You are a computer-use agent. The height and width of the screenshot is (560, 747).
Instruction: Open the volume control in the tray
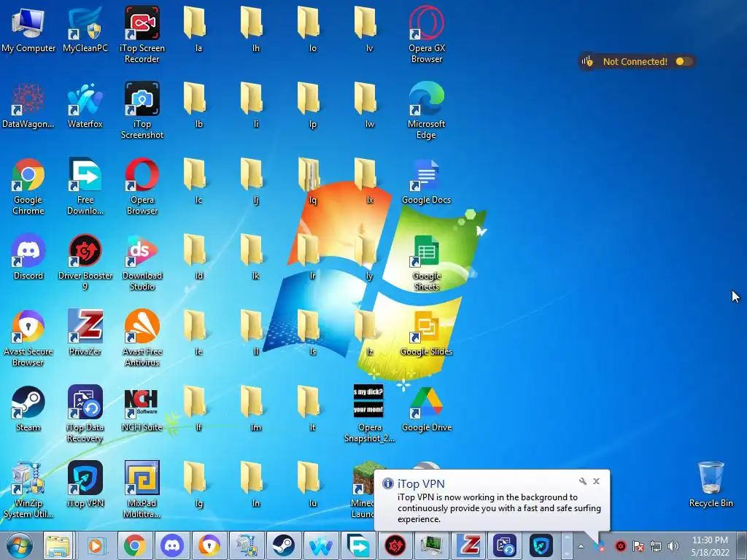[x=673, y=546]
